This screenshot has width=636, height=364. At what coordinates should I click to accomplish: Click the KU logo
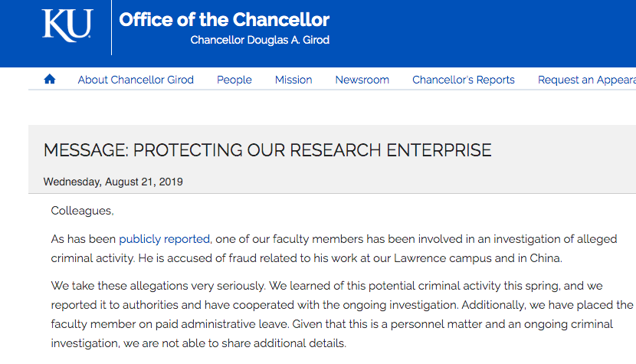(67, 26)
